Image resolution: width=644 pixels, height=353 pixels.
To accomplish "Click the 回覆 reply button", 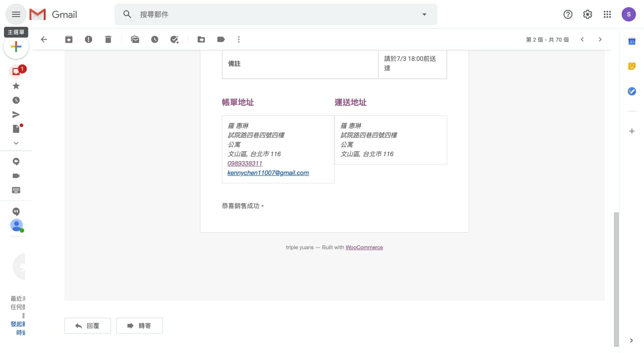I will (87, 326).
